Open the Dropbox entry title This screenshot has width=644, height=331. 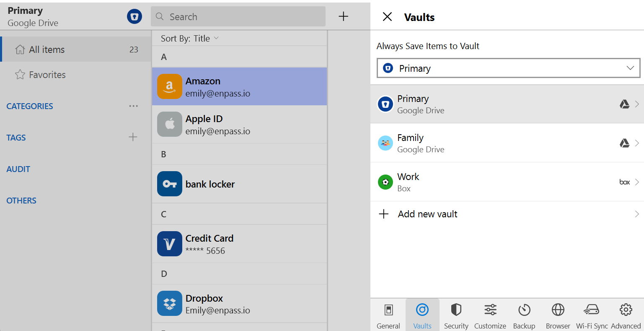(x=204, y=298)
